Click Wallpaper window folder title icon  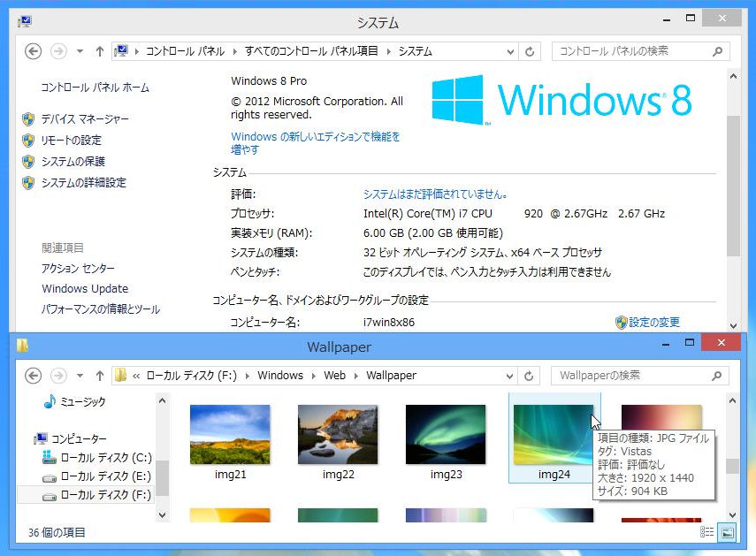[x=23, y=345]
